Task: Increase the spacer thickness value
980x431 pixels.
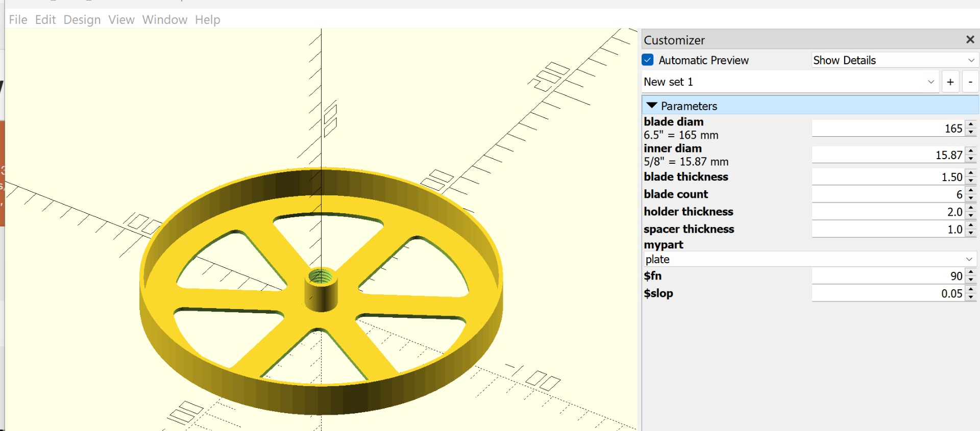Action: pos(971,225)
